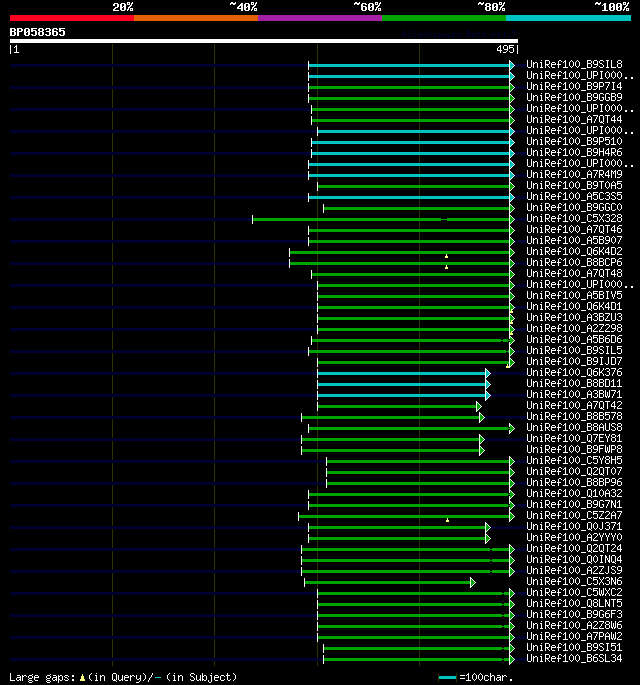Select the UniRef100_Q8LNT5 label
Image resolution: width=640 pixels, height=685 pixels.
(x=574, y=604)
